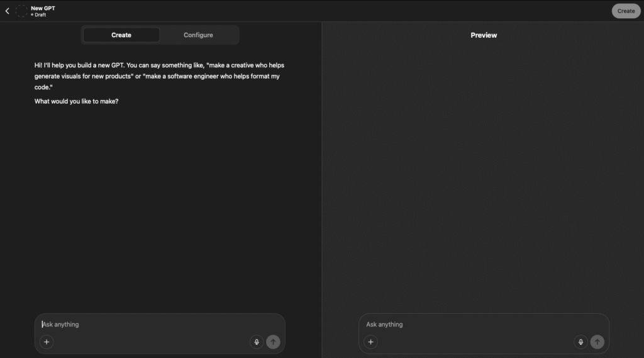The image size is (644, 358).
Task: Focus the Ask anything field in Preview panel
Action: 481,325
